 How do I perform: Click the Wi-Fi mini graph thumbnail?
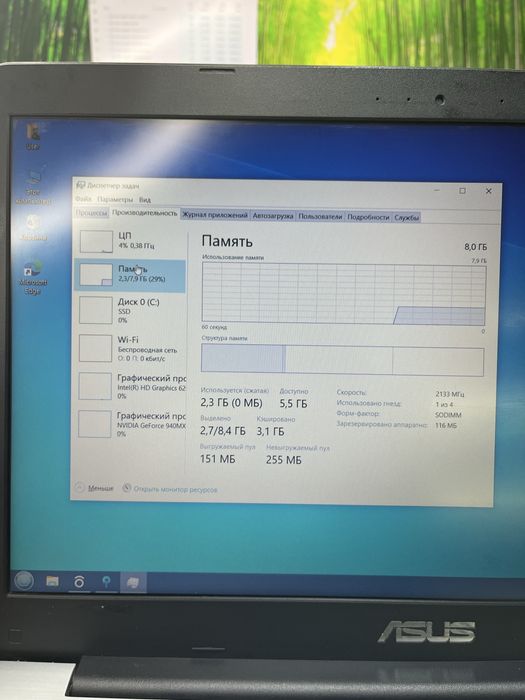[x=96, y=348]
